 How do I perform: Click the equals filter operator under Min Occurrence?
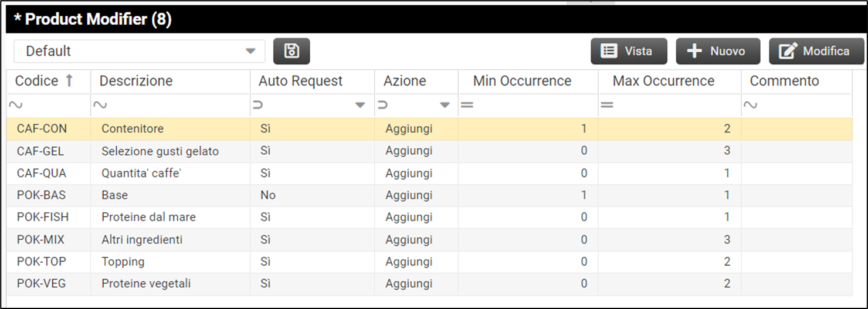(x=467, y=106)
